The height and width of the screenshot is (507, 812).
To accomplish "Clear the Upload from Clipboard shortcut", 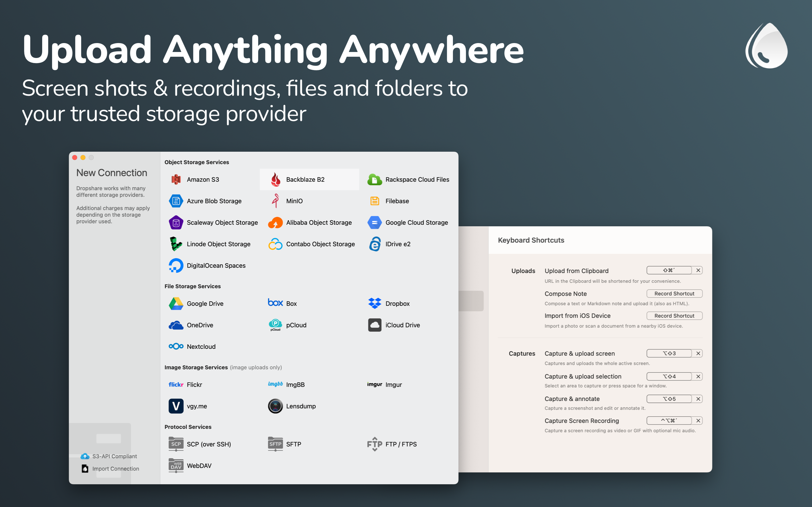I will pyautogui.click(x=698, y=270).
